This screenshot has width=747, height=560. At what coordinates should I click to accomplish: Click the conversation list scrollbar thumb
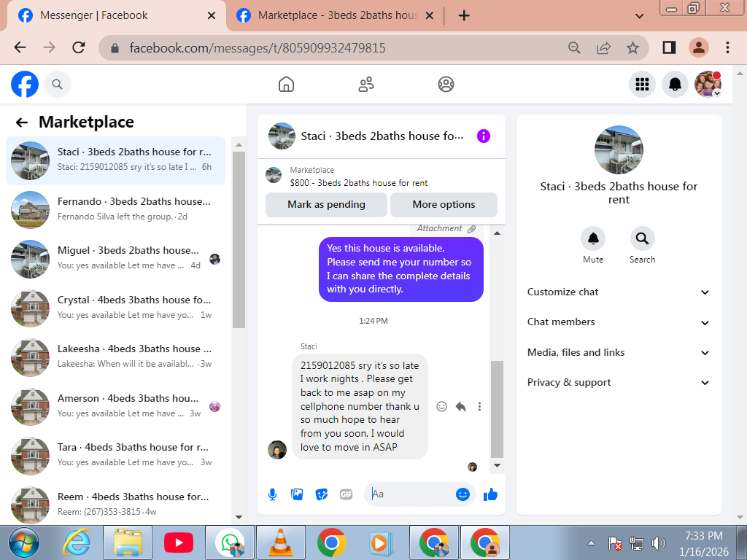(x=239, y=240)
